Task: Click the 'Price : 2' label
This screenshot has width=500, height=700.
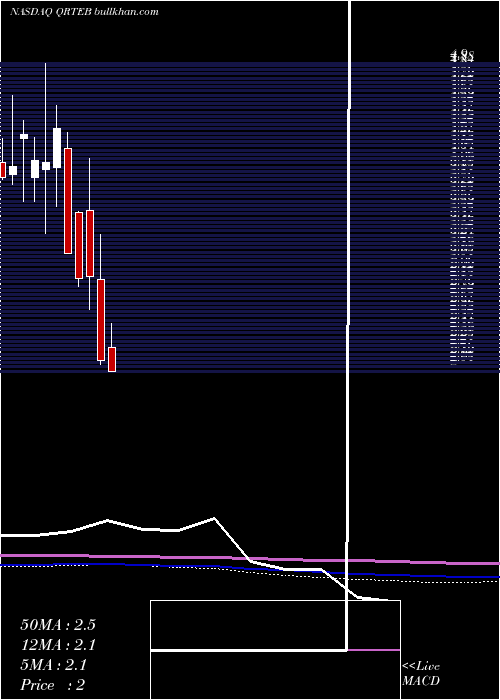Action: (x=53, y=685)
